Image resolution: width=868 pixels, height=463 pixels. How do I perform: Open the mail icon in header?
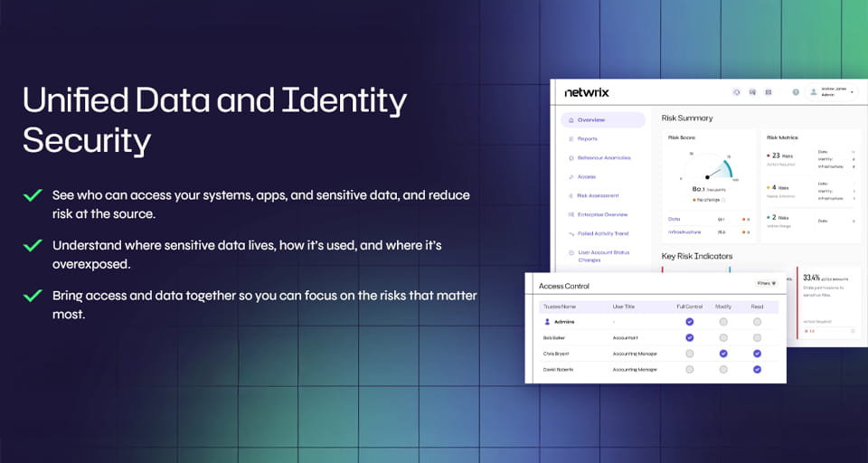pyautogui.click(x=769, y=92)
